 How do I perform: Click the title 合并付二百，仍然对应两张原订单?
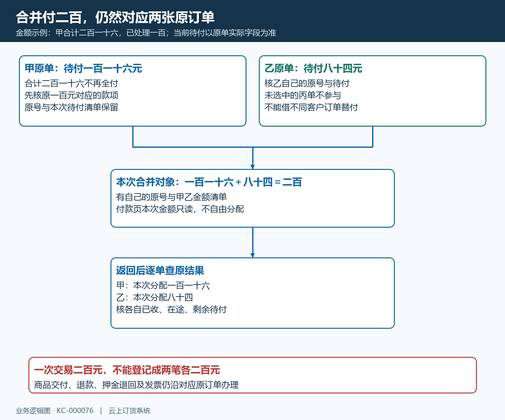115,17
